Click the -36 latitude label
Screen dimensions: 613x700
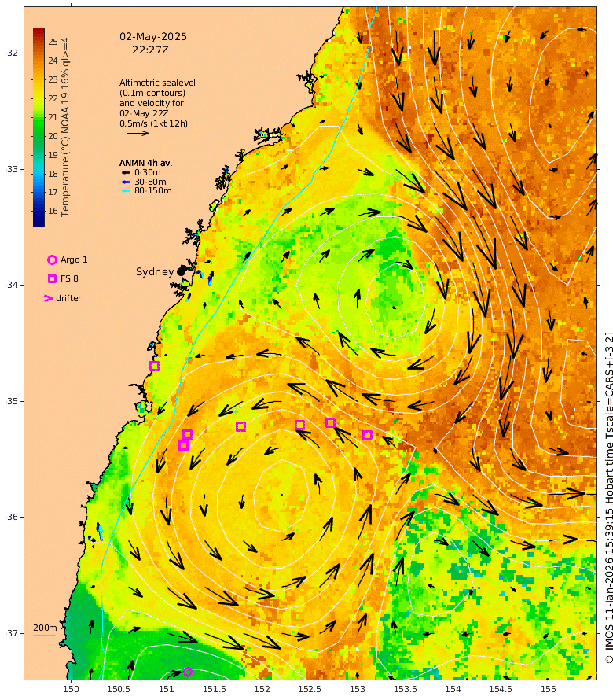click(x=12, y=517)
